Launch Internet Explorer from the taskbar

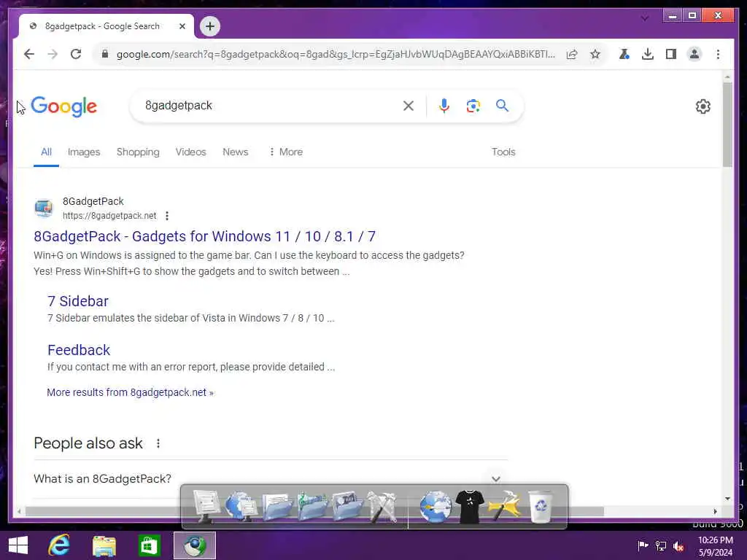point(59,545)
